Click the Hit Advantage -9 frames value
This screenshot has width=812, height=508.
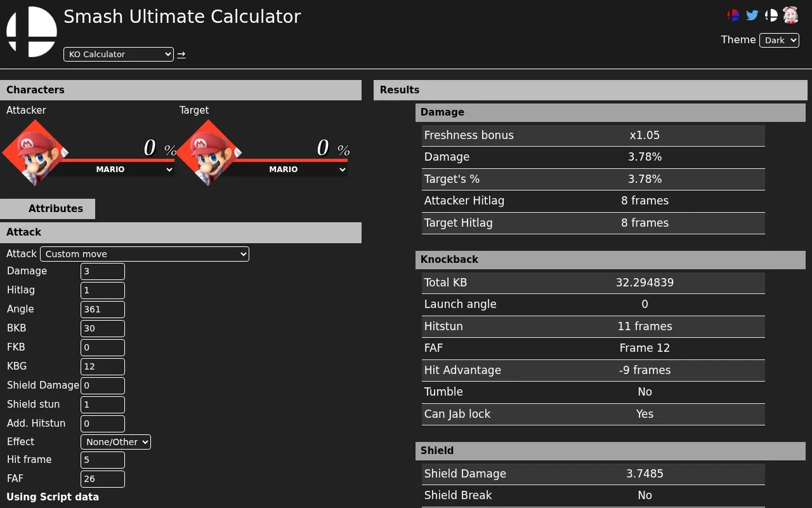click(645, 370)
